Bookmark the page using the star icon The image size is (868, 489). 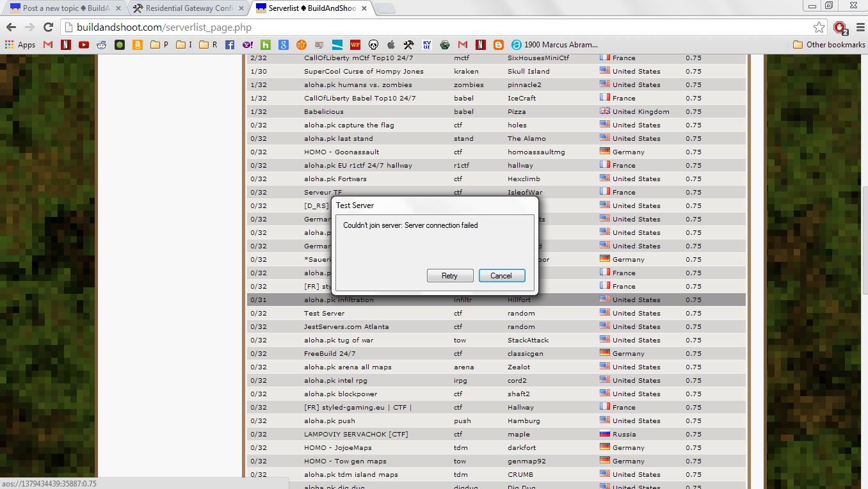pyautogui.click(x=819, y=28)
